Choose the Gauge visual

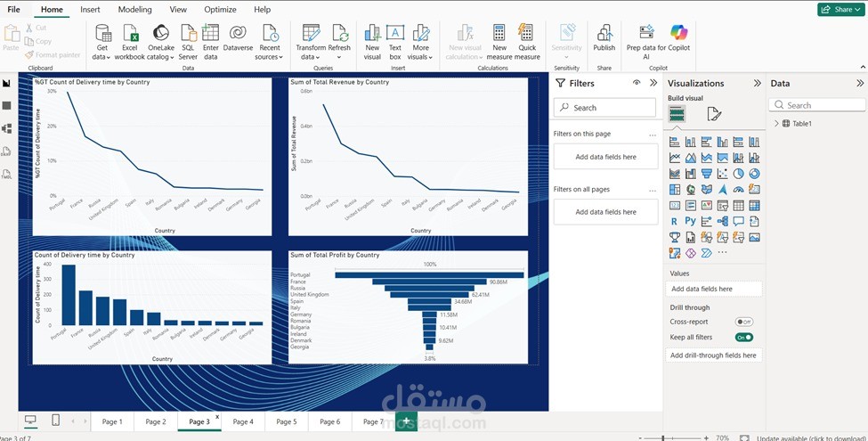[x=738, y=190]
